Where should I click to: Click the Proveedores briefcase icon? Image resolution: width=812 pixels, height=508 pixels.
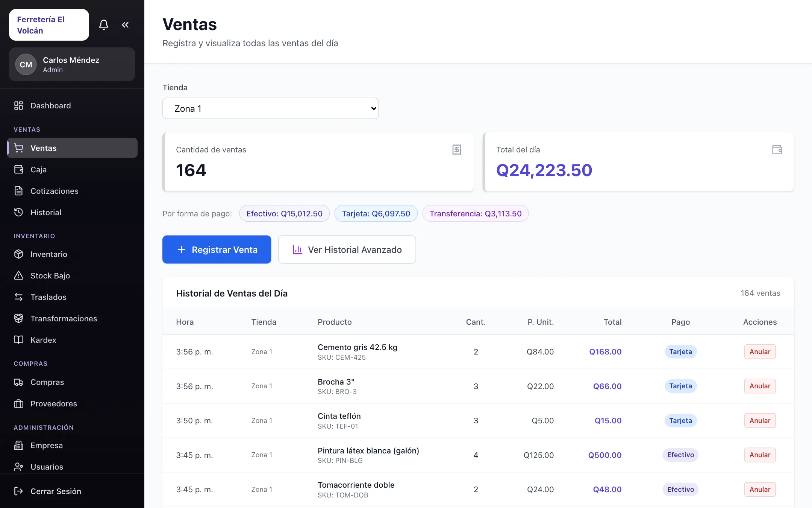(x=18, y=404)
